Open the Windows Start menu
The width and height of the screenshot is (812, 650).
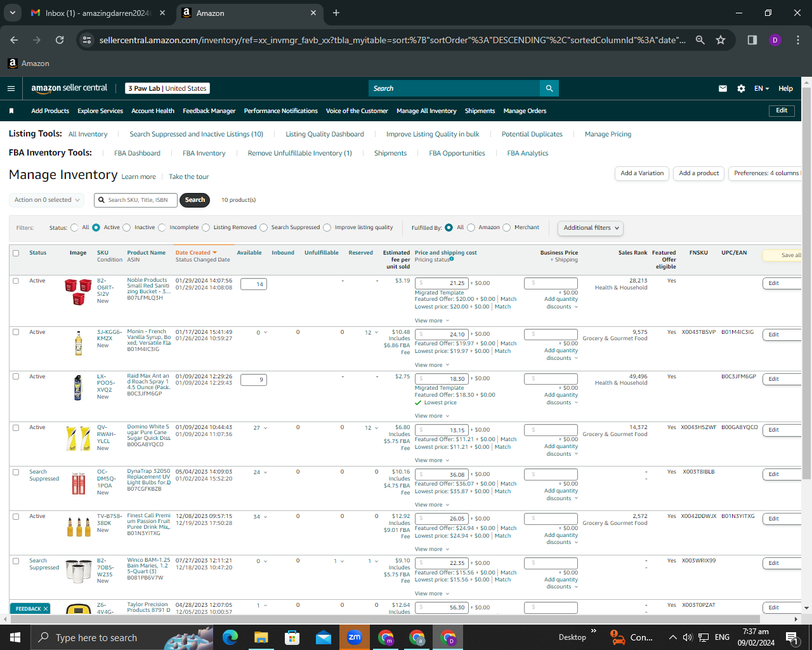point(15,637)
